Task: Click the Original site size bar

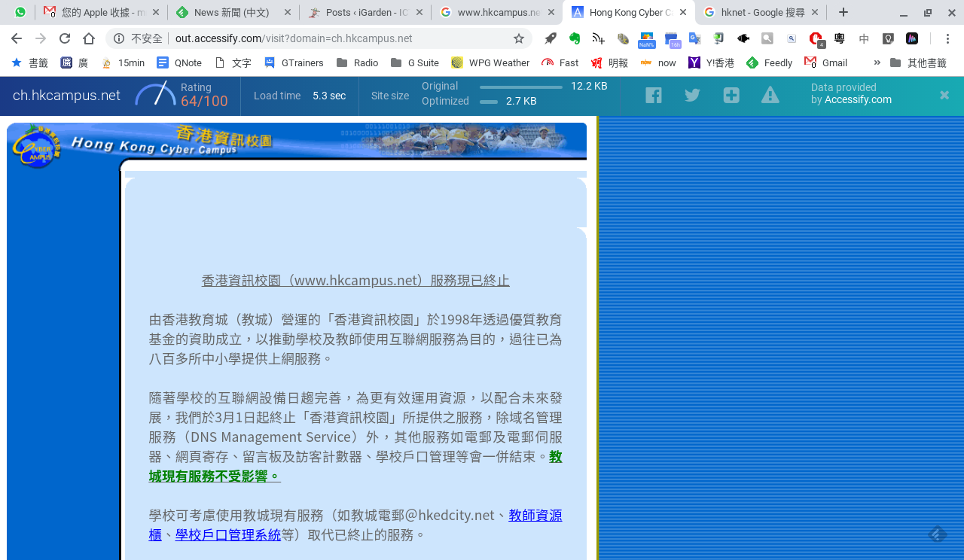Action: (521, 87)
